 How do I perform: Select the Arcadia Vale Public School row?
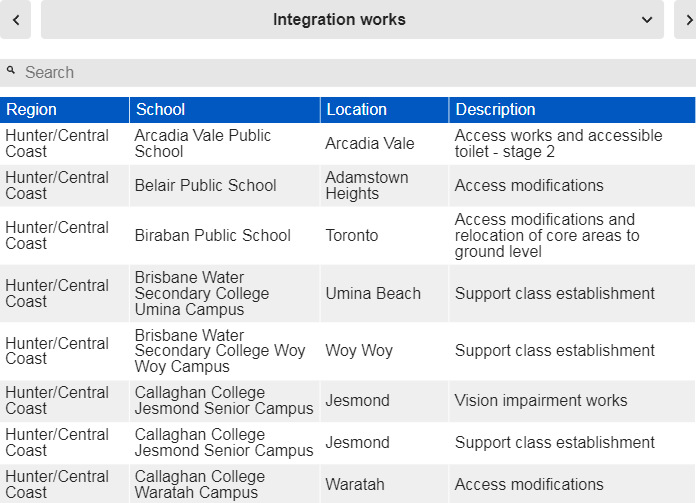coord(348,143)
